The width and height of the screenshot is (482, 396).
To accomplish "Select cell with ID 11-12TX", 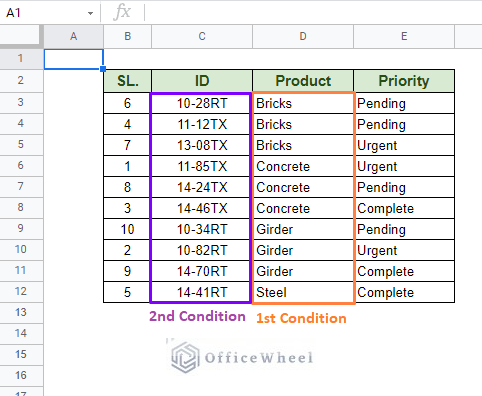I will coord(202,124).
